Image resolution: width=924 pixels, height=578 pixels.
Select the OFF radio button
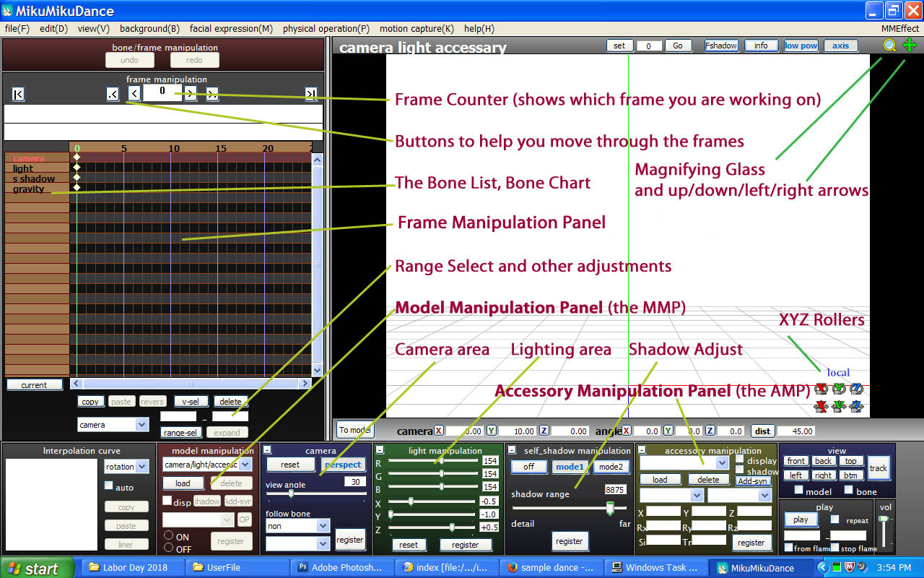[x=168, y=548]
